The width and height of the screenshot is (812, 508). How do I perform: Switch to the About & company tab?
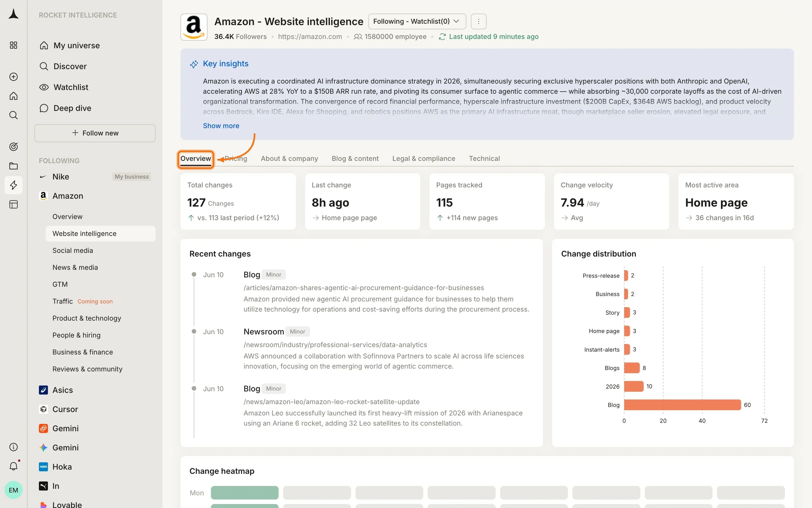(289, 159)
